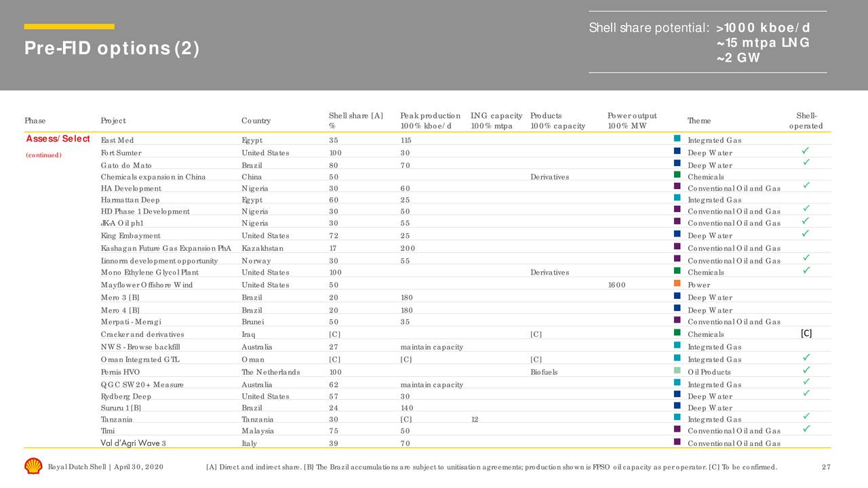Click 'Sururu 1 [B]' project name
868x488 pixels.
[x=121, y=408]
